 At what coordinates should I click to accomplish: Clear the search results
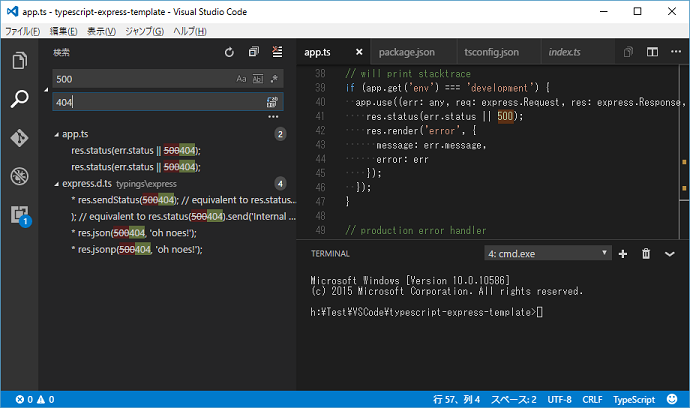(x=277, y=52)
